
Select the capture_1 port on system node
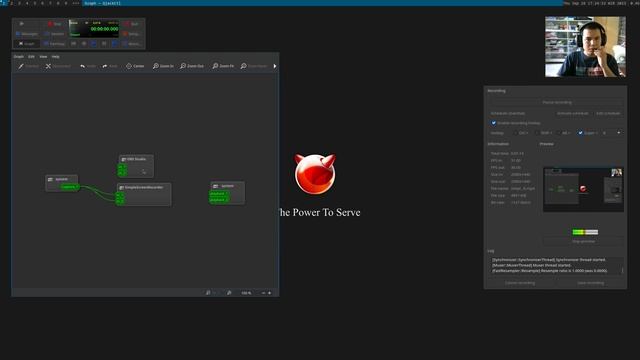pos(69,187)
